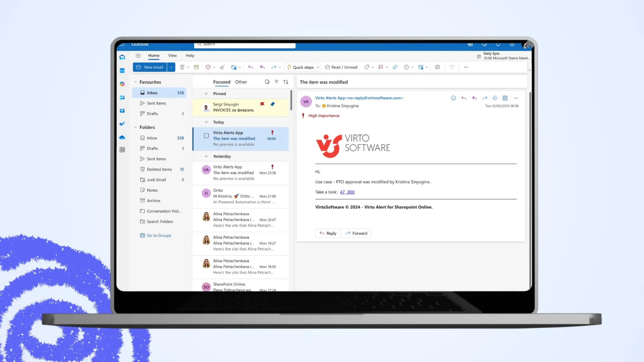Sweep messages with the broom icon

[x=222, y=67]
